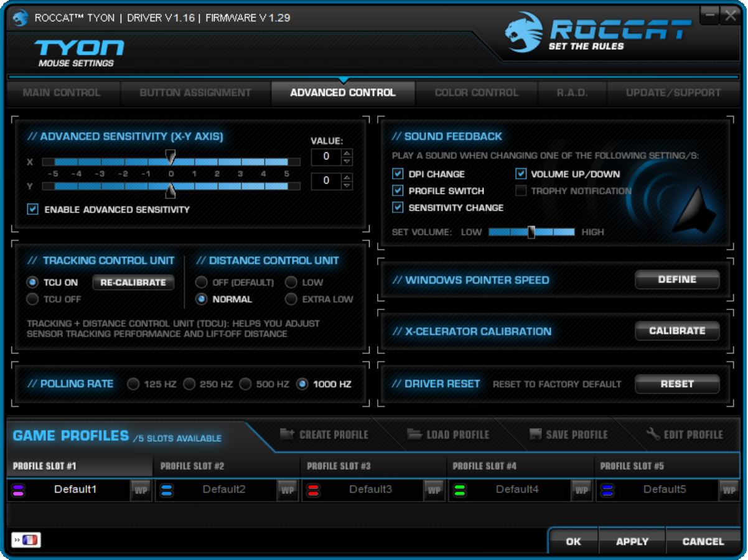Click the X-axis sensitivity value field
748x560 pixels.
point(326,157)
